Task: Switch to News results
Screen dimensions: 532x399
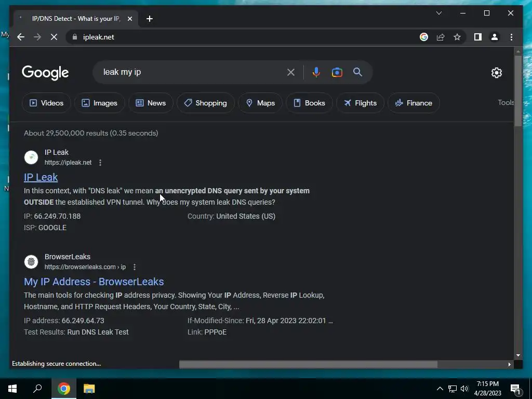Action: click(x=151, y=103)
